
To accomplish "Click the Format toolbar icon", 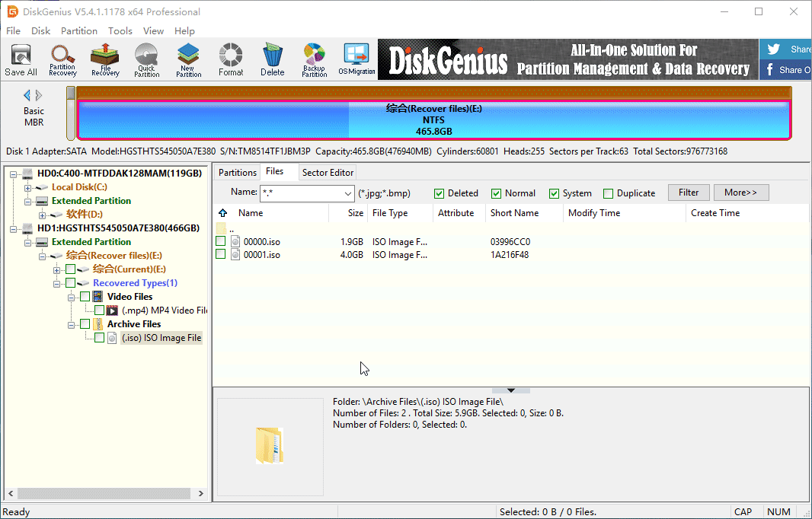I will (x=231, y=59).
